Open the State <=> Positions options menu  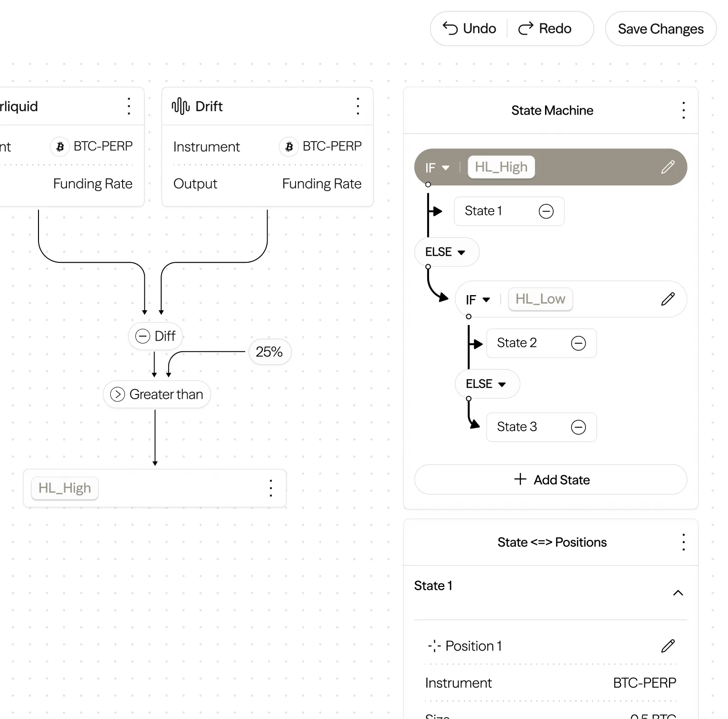point(683,542)
